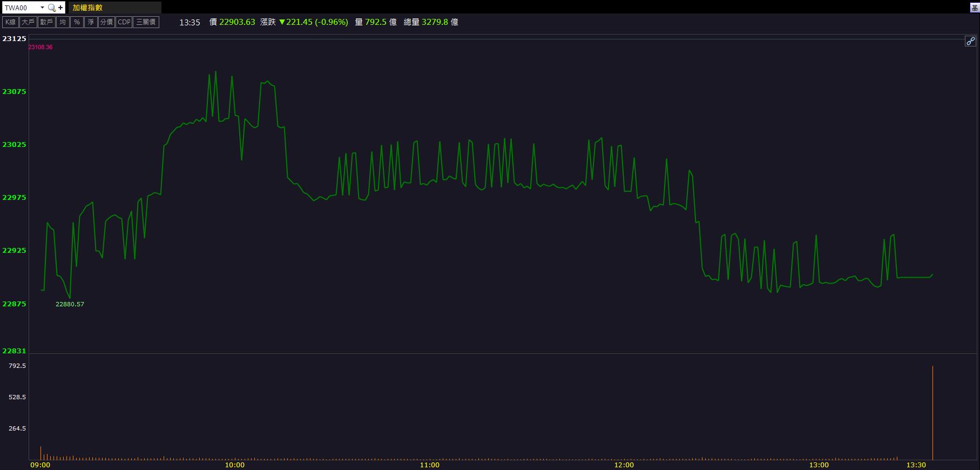This screenshot has height=470, width=980.
Task: Click the chain link icon on chart
Action: coord(970,41)
